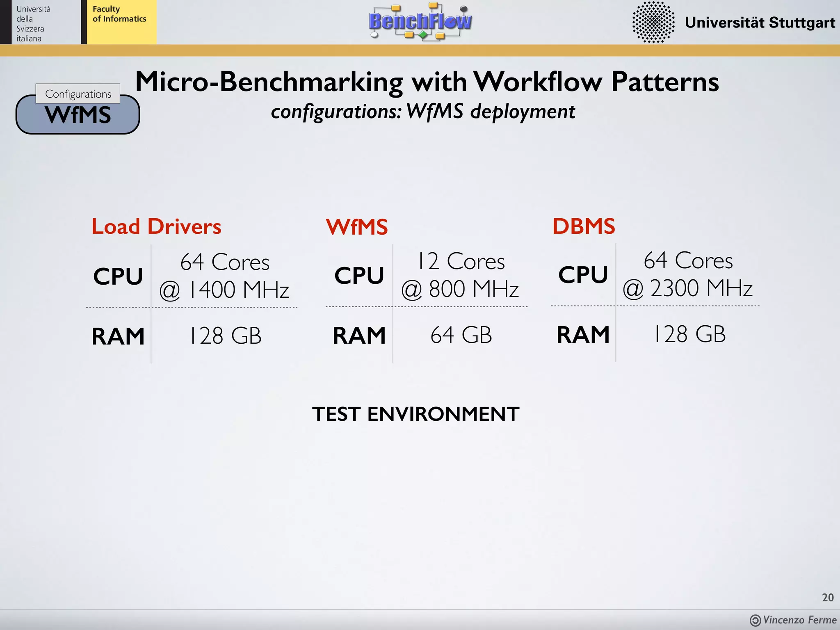Click the TEST ENVIRONMENT caption
Screen dimensions: 840x630
point(416,414)
